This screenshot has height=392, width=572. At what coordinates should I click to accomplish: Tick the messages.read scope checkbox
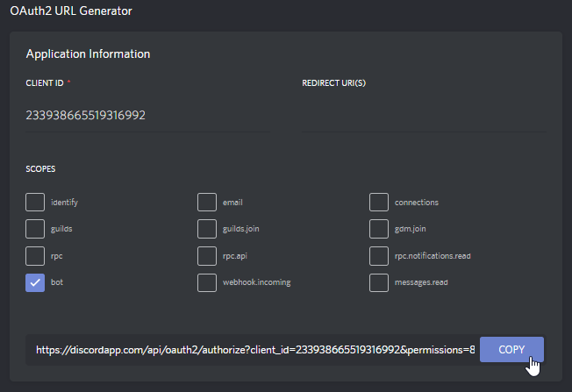[379, 282]
